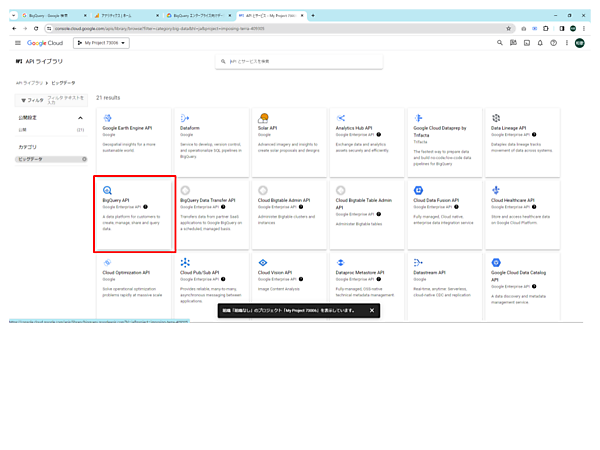Click the 21 results text
Image resolution: width=600 pixels, height=450 pixels.
(x=108, y=98)
